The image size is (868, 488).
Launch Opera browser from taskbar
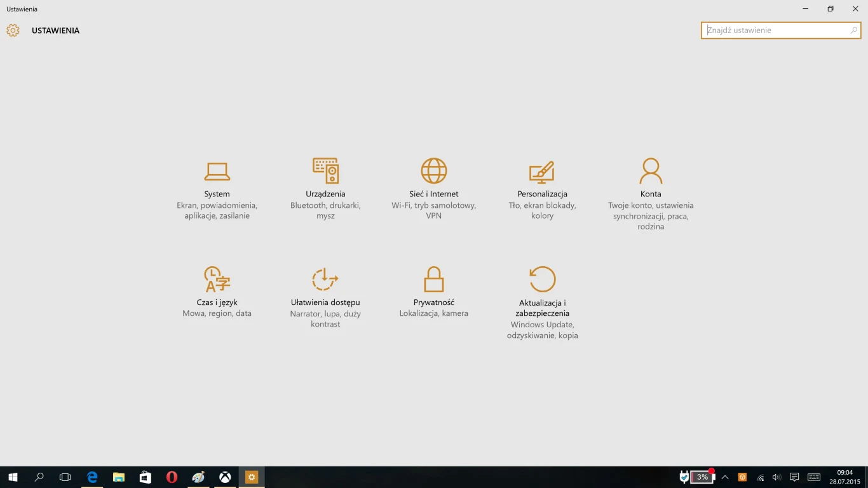172,477
